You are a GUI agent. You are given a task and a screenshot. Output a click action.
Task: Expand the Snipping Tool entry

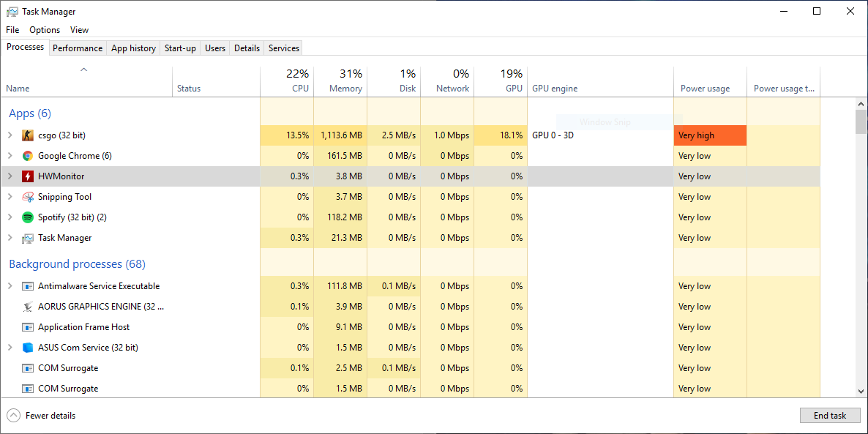[x=10, y=197]
